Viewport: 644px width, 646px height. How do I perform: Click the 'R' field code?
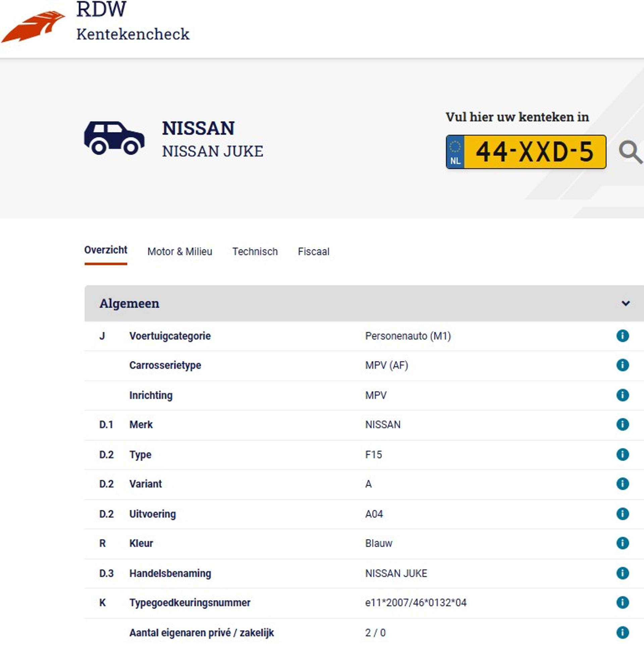tap(103, 543)
